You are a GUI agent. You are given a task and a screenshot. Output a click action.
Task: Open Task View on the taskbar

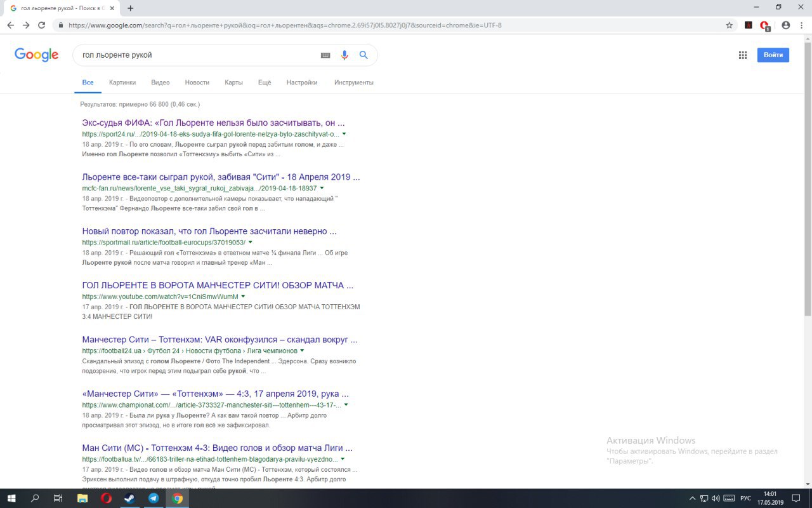point(58,498)
